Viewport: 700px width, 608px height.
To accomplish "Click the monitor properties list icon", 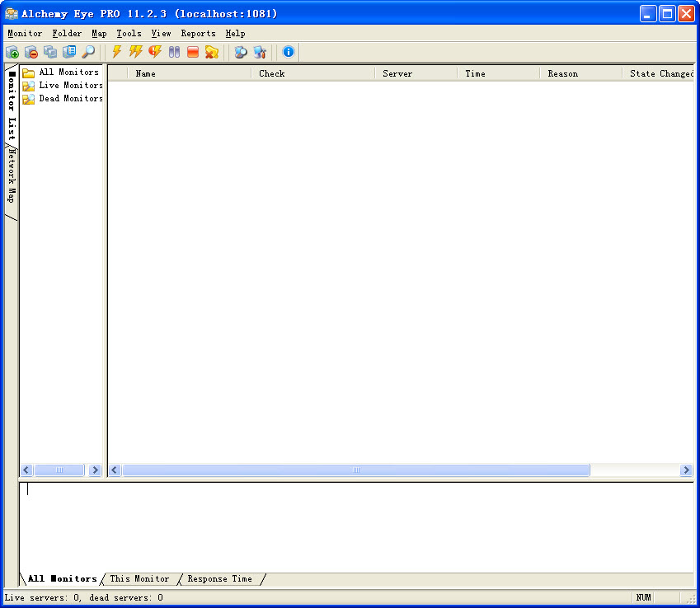I will tap(69, 52).
